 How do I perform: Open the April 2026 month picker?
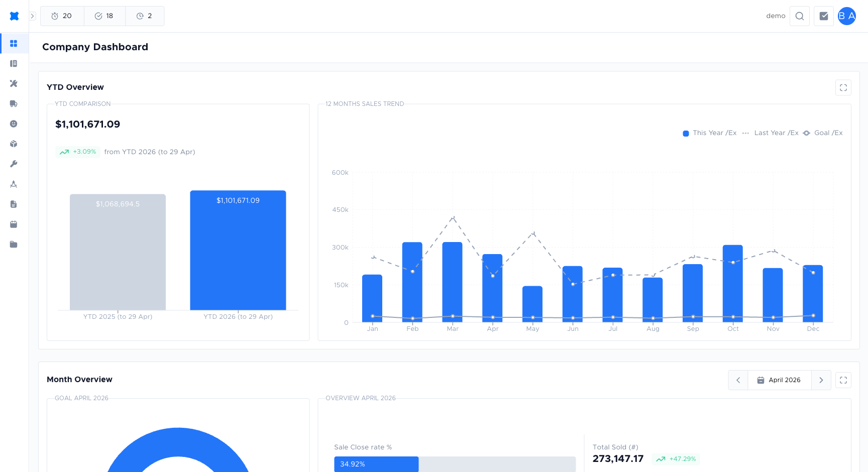(780, 380)
